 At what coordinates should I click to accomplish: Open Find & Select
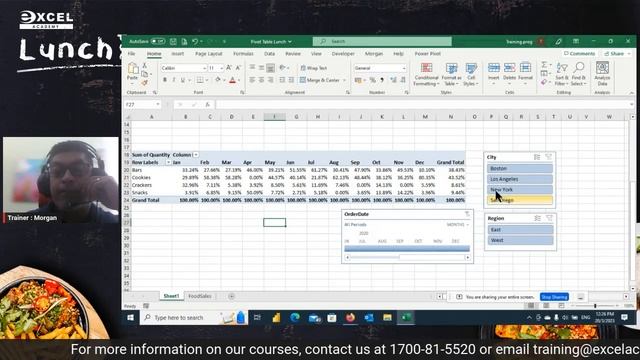coord(578,74)
